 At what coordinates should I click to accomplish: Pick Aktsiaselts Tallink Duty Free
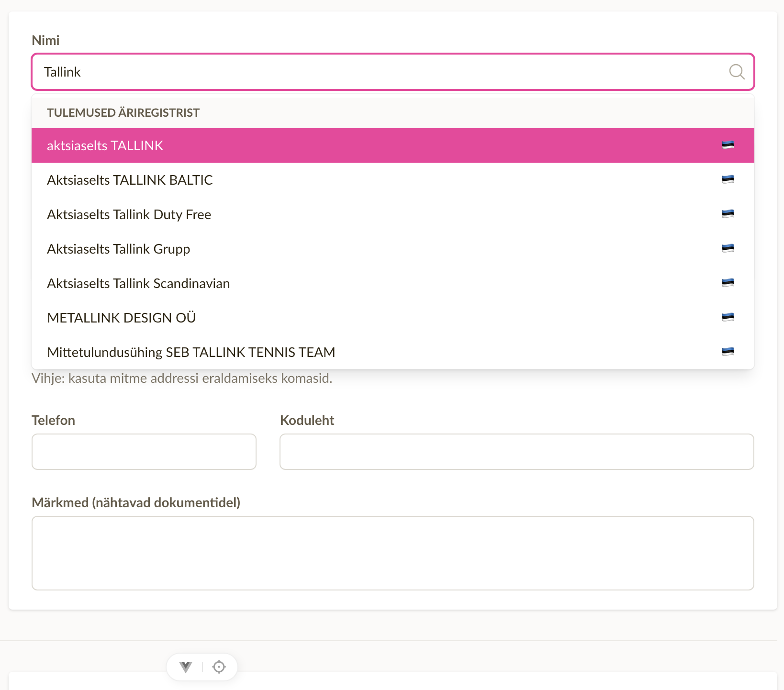pyautogui.click(x=393, y=214)
